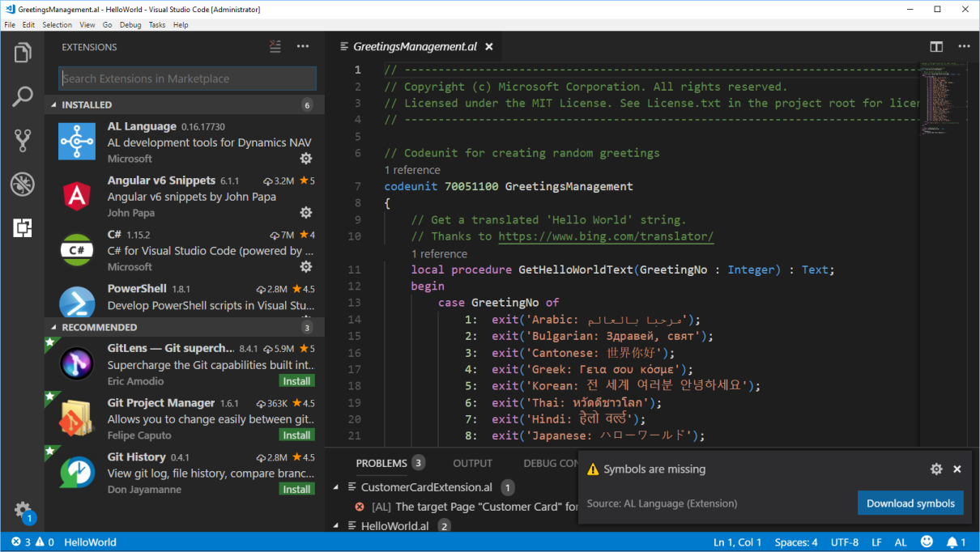
Task: Open the AL Language extension title
Action: point(142,126)
